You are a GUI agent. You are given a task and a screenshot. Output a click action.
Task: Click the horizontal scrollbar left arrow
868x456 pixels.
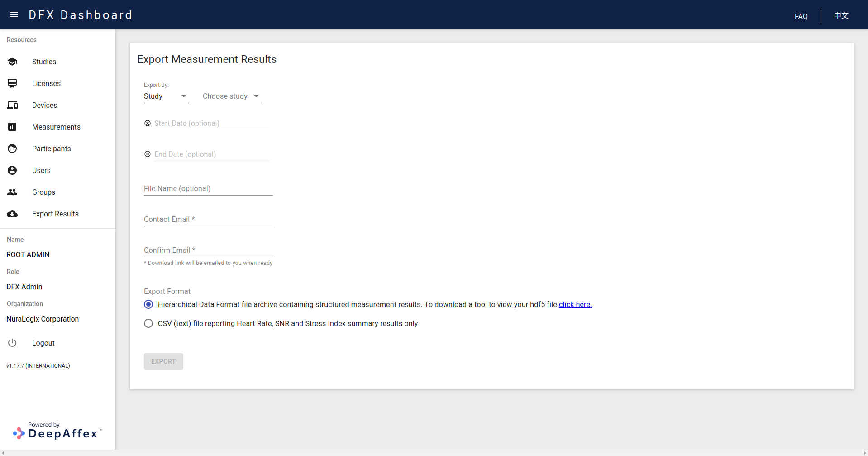3,453
